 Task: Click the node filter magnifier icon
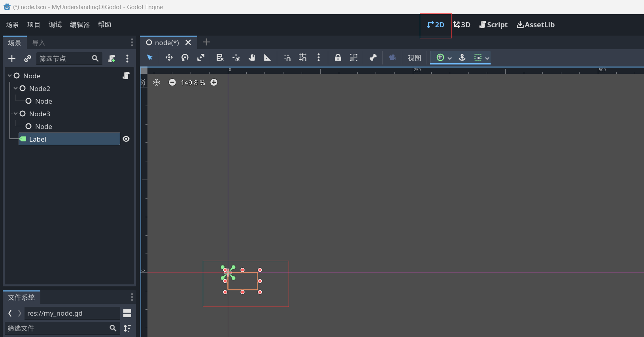point(95,59)
